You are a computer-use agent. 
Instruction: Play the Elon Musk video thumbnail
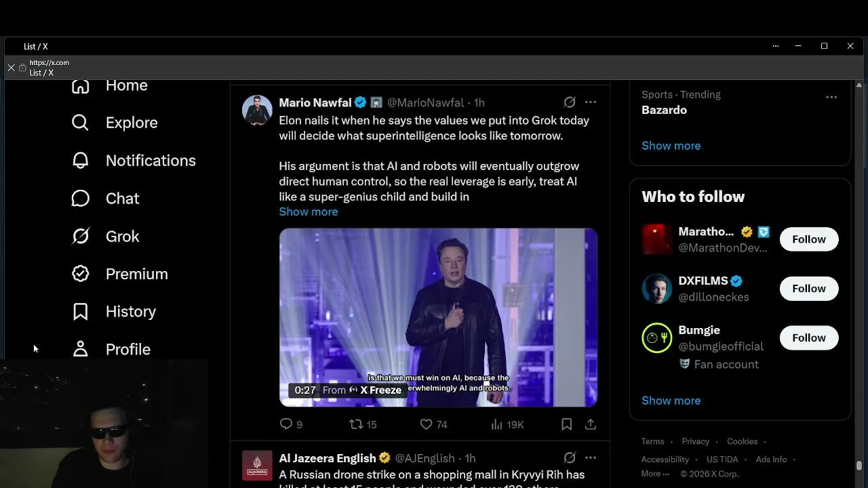438,317
